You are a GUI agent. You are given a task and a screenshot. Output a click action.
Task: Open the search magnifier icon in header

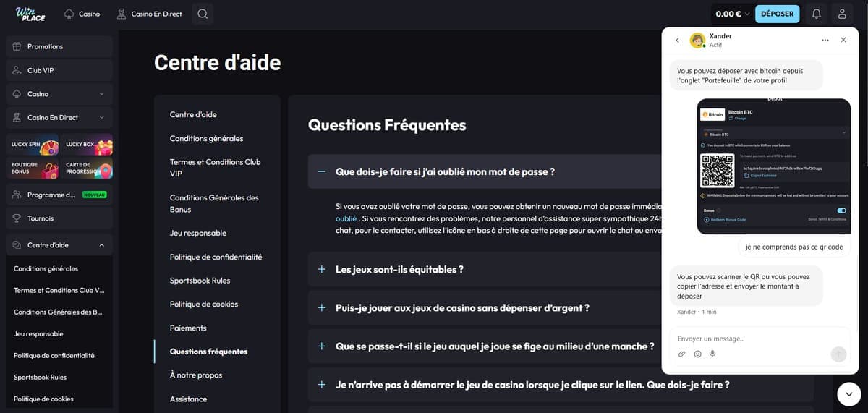(203, 14)
